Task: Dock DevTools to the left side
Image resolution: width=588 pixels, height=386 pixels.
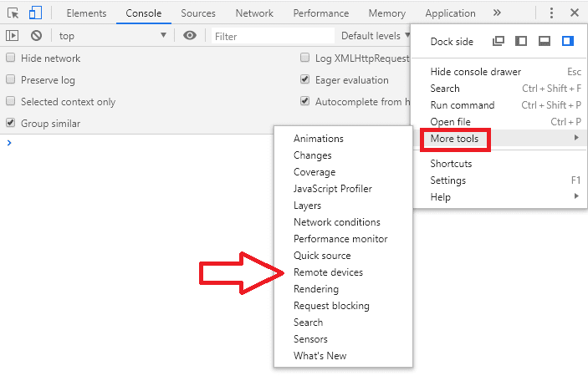Action: 521,41
